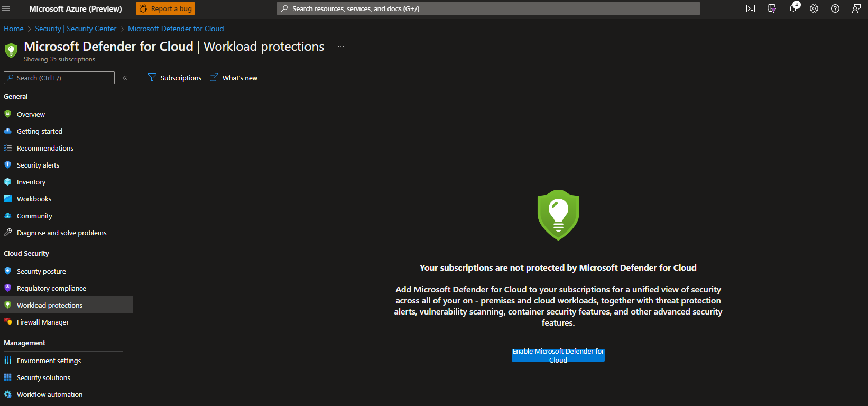Screen dimensions: 868x406
Task: Click the global search resources field
Action: [488, 8]
